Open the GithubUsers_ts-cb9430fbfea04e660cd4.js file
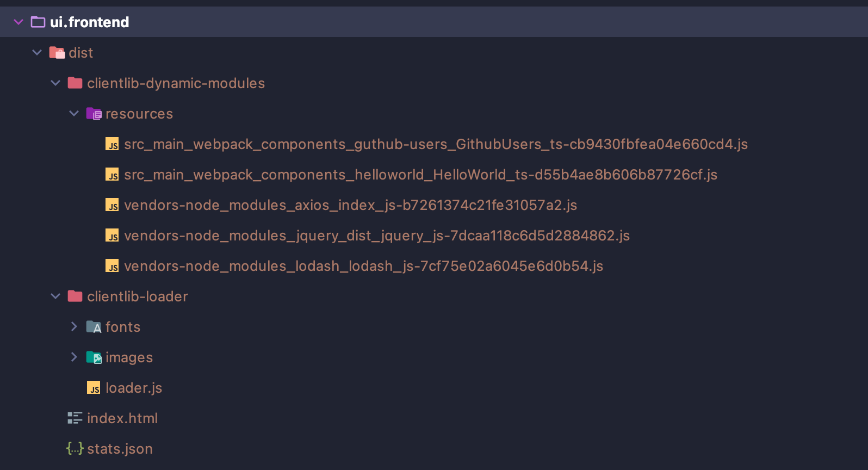 (436, 144)
